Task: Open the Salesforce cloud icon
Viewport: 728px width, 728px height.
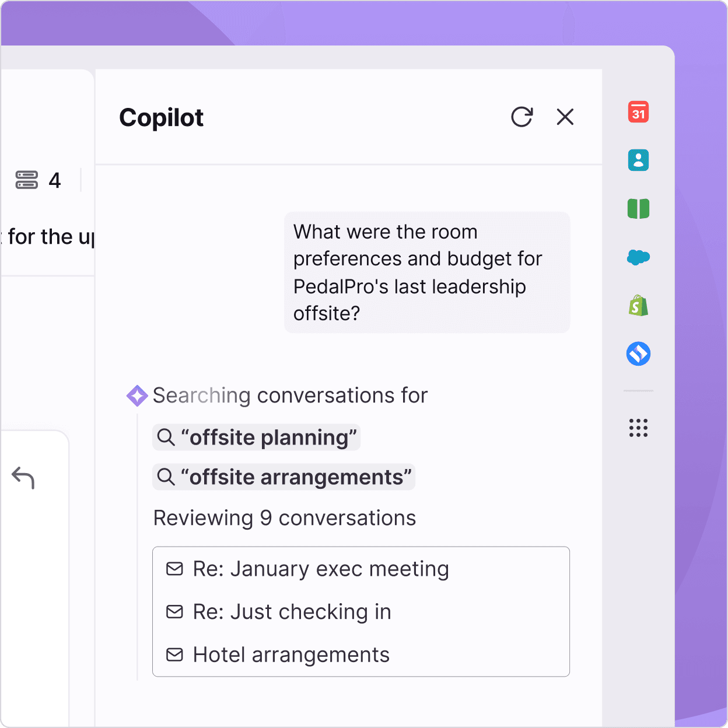Action: (x=638, y=257)
